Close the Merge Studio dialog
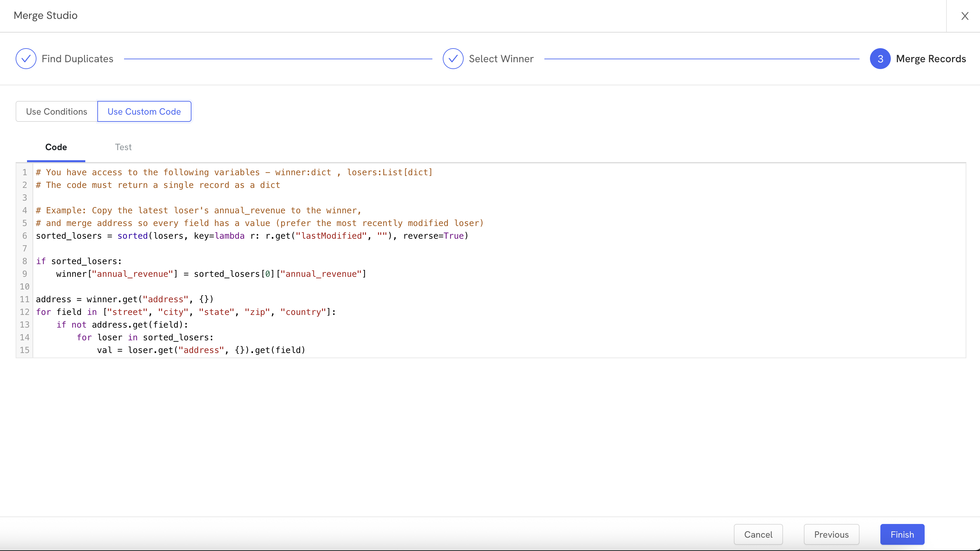Image resolution: width=980 pixels, height=551 pixels. click(964, 16)
